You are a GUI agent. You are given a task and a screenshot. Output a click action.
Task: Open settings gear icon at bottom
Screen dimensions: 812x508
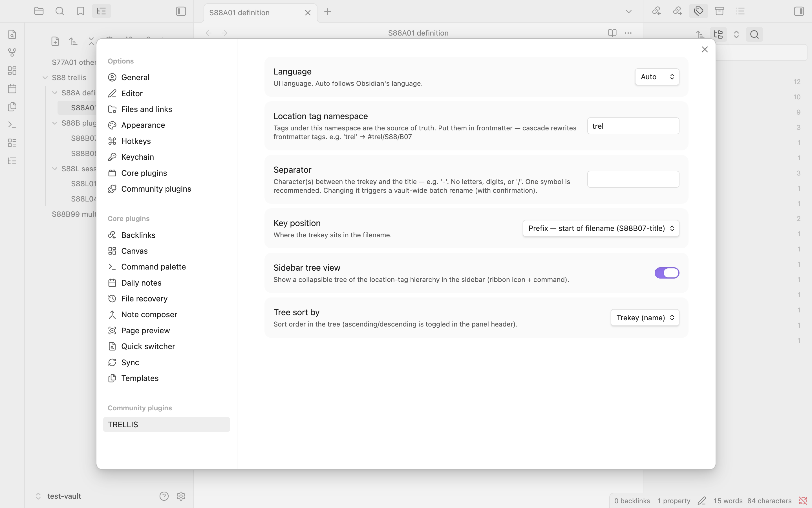point(181,496)
